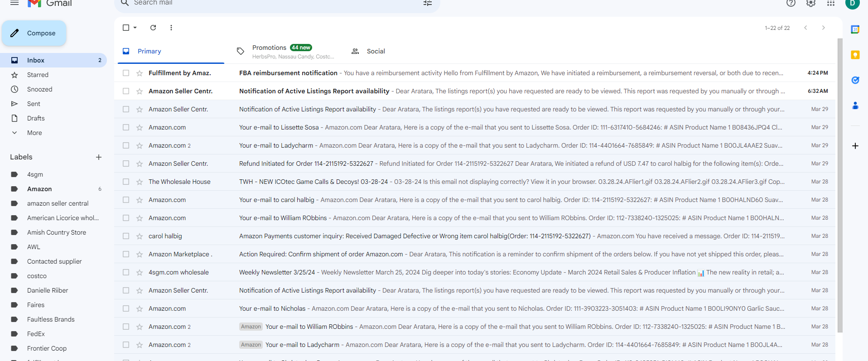Open the Garlic Sauc... email to Nicholas
The height and width of the screenshot is (361, 868).
click(475, 308)
